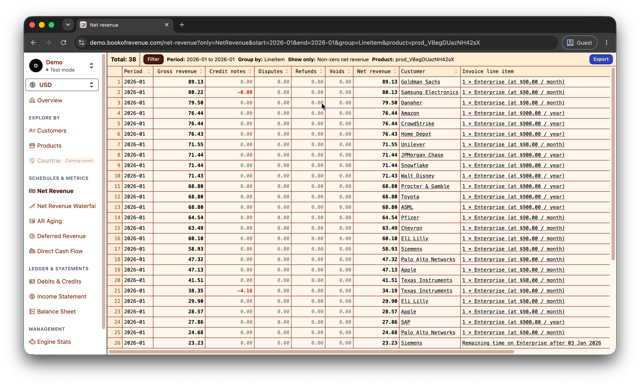
Task: Open the USD currency dropdown
Action: 62,85
